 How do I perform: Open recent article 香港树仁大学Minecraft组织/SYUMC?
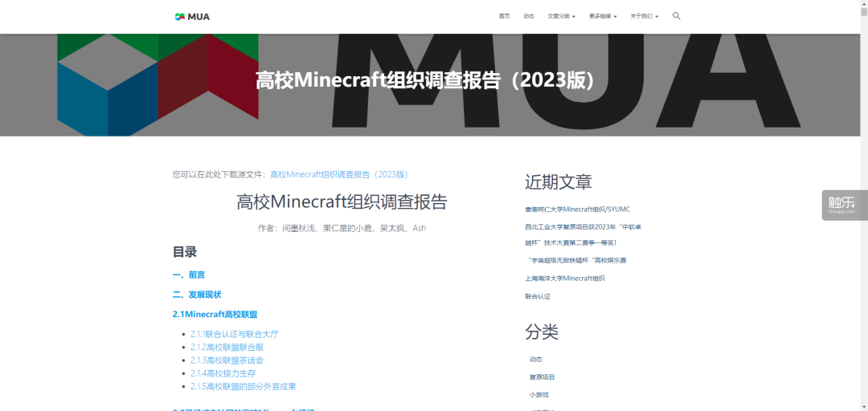tap(577, 210)
